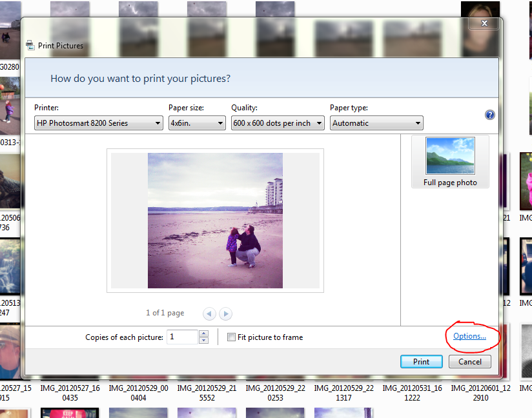This screenshot has width=532, height=418.
Task: Click the beach photo print preview
Action: coord(215,221)
